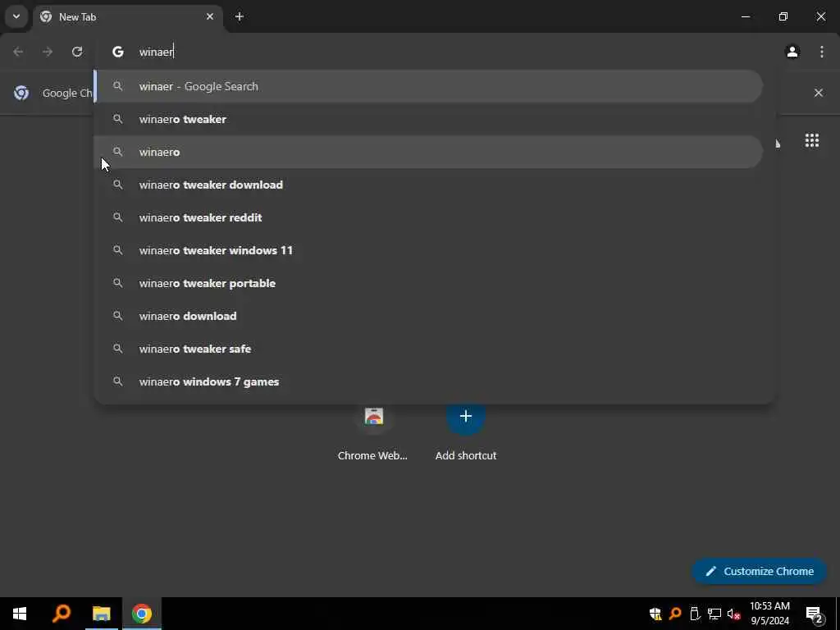The height and width of the screenshot is (630, 840).
Task: Open the Google apps grid
Action: coord(811,140)
